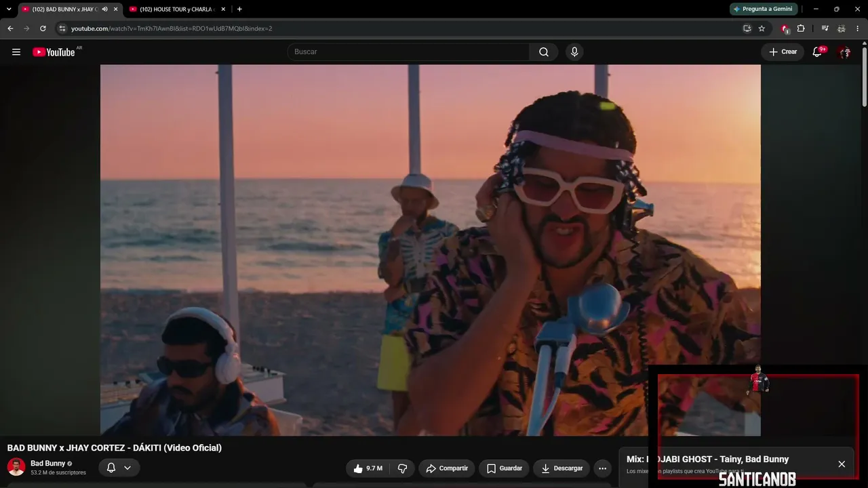The image size is (868, 488).
Task: Click the Crear button
Action: pos(783,52)
